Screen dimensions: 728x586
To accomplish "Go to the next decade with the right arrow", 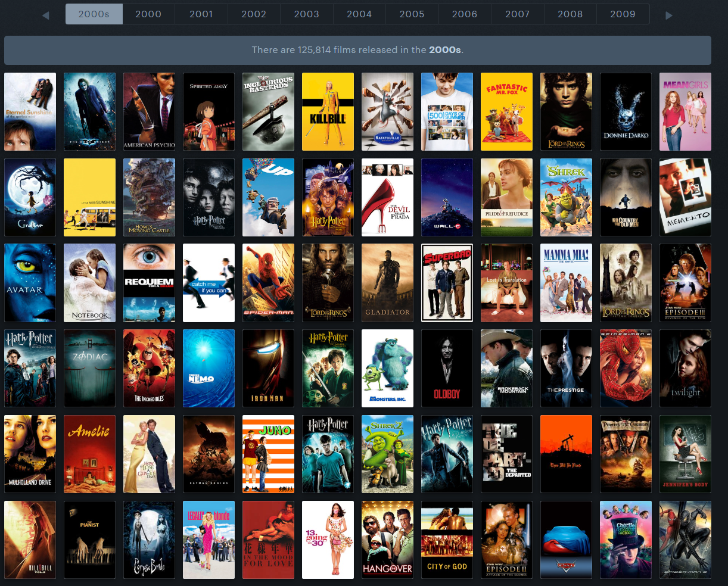I will [669, 15].
